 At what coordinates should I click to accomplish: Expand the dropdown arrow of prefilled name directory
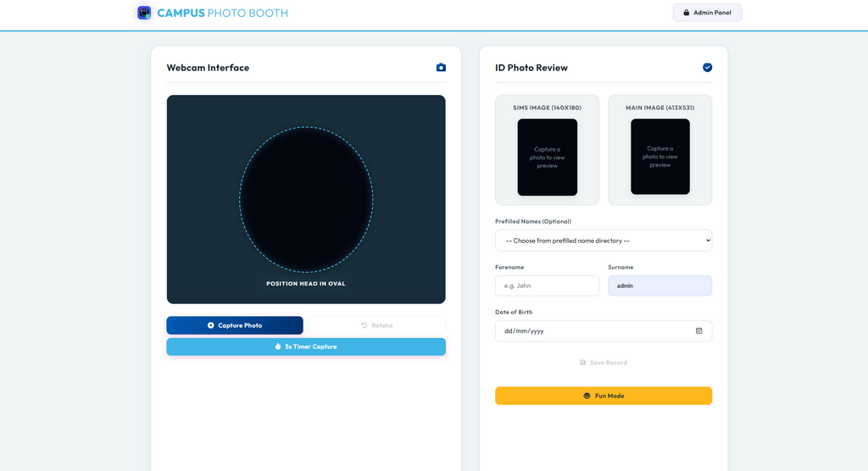point(708,241)
